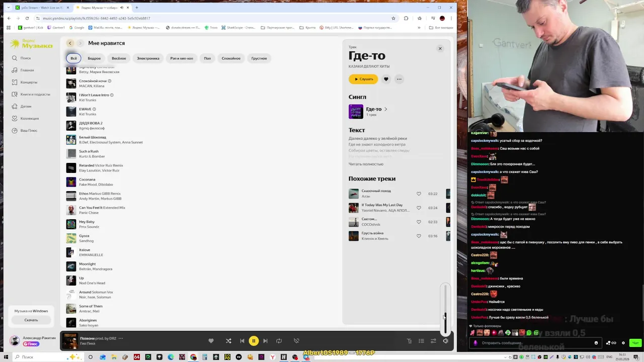Click the Позвони album cover in player
This screenshot has height=362, width=644.
pyautogui.click(x=70, y=341)
